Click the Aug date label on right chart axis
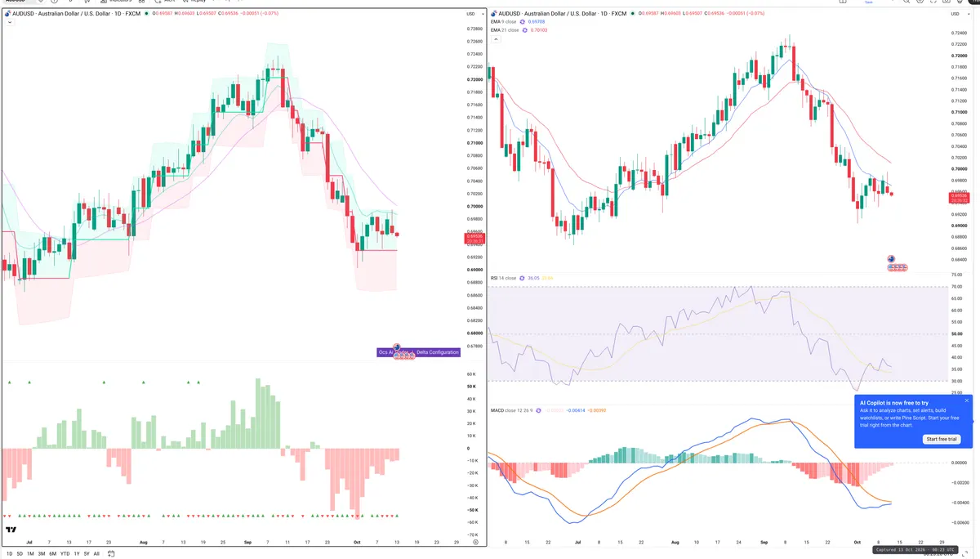980x559 pixels. [x=675, y=542]
